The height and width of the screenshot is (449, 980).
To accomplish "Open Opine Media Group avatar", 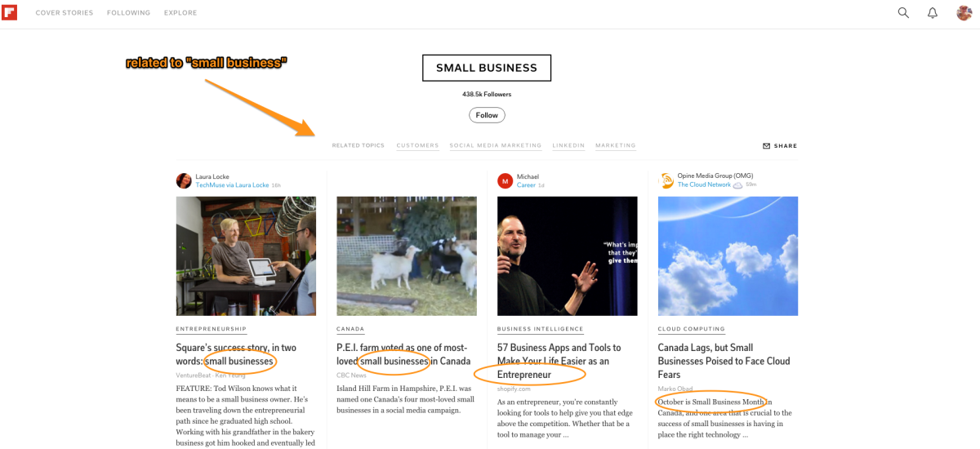I will tap(666, 180).
